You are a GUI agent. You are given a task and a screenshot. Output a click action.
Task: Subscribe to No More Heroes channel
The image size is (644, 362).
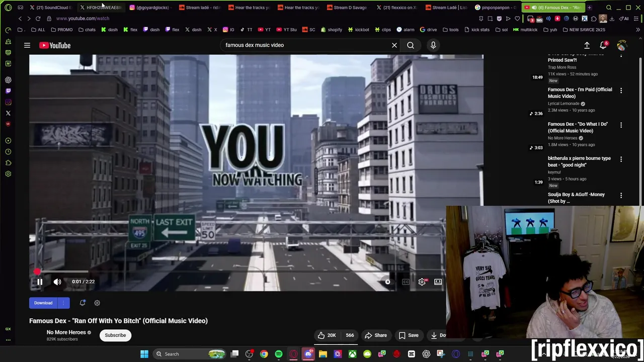pyautogui.click(x=115, y=335)
